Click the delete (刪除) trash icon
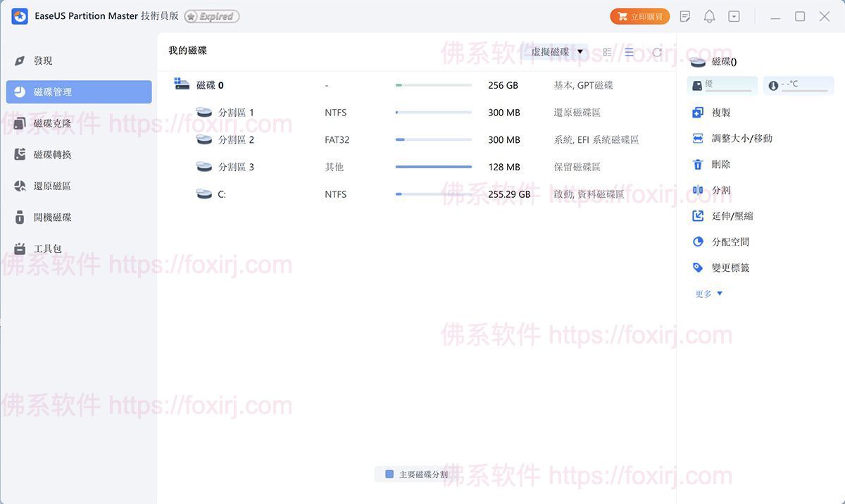This screenshot has width=845, height=504. tap(698, 165)
